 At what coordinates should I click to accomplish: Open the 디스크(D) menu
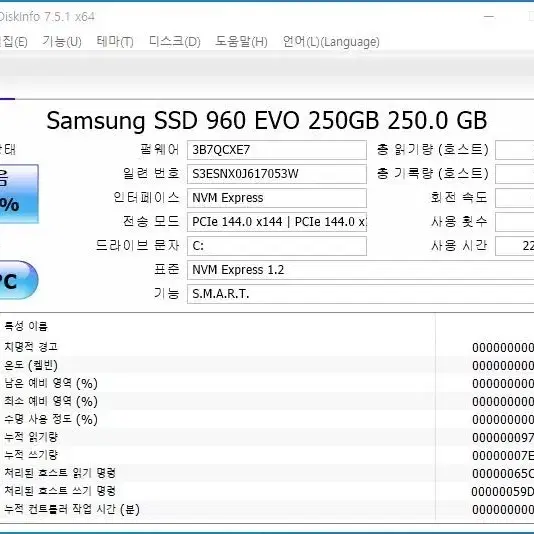click(175, 42)
